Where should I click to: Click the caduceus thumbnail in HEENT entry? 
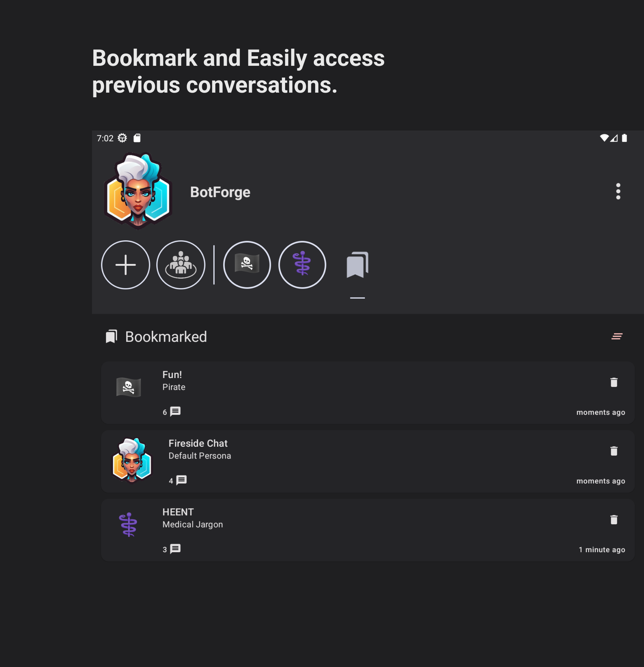128,525
